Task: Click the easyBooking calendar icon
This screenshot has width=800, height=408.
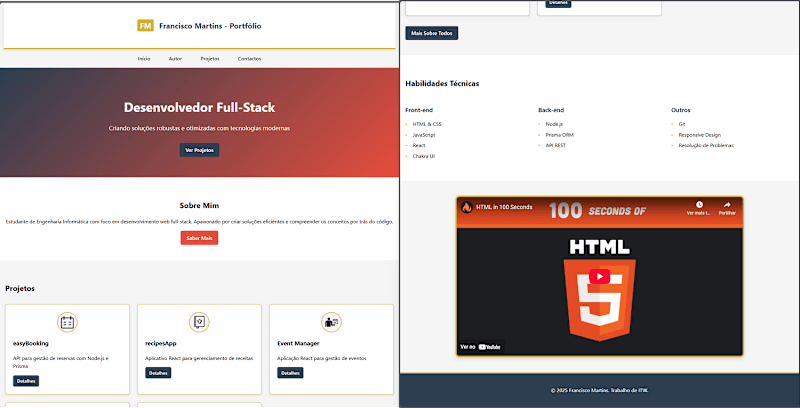Action: pos(67,322)
